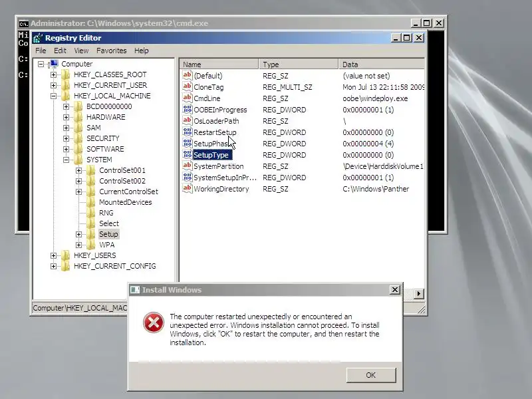Close the Install Windows error dialog
Image resolution: width=532 pixels, height=399 pixels.
click(x=395, y=290)
